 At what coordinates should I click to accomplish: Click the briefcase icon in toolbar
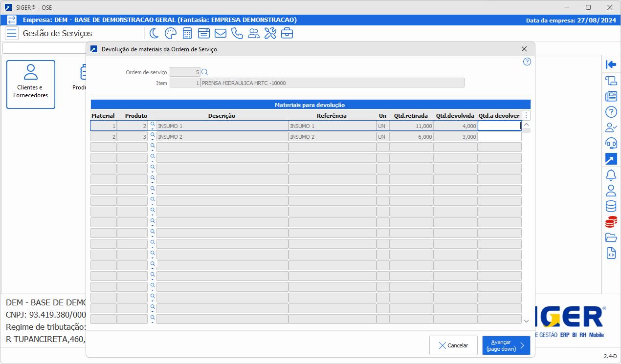[287, 33]
